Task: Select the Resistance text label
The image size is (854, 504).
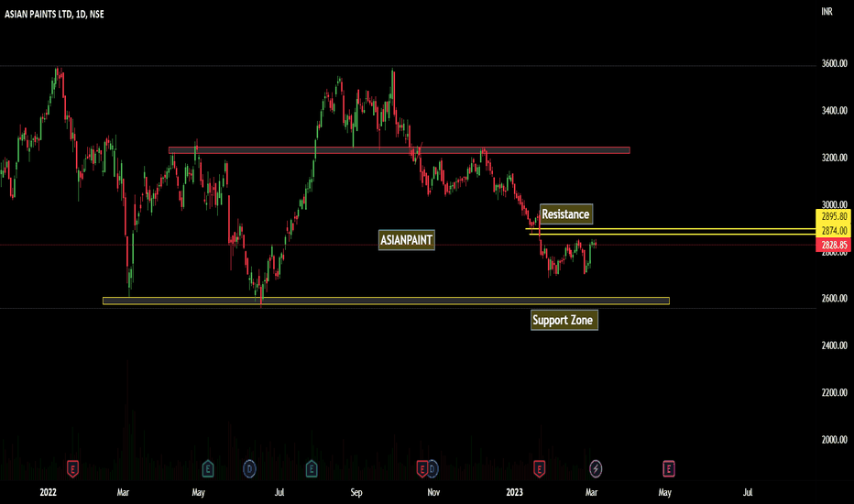Action: (566, 214)
